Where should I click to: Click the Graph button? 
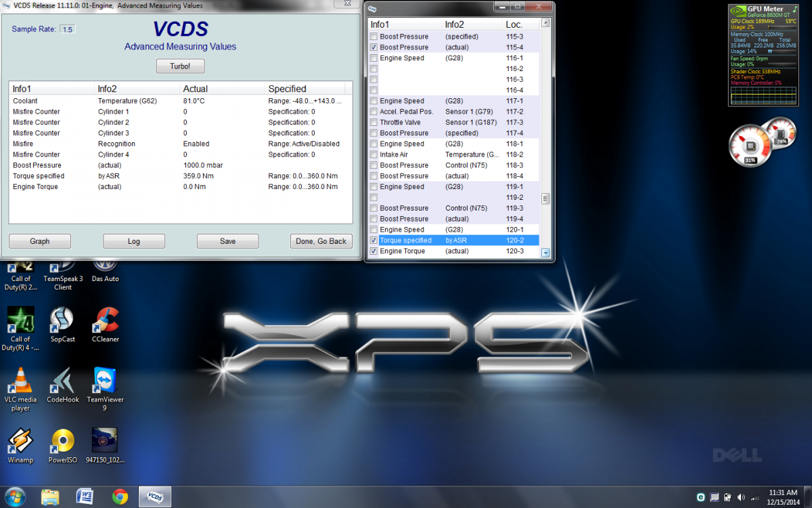40,241
